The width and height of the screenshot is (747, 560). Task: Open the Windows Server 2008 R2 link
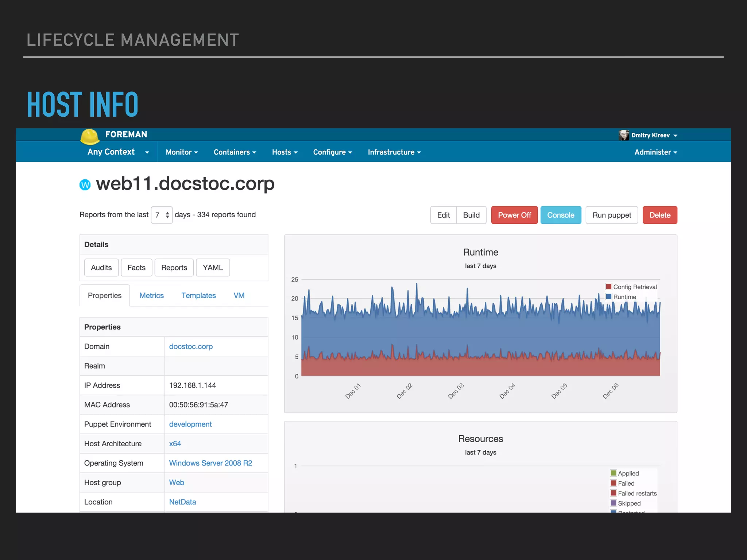pos(210,463)
